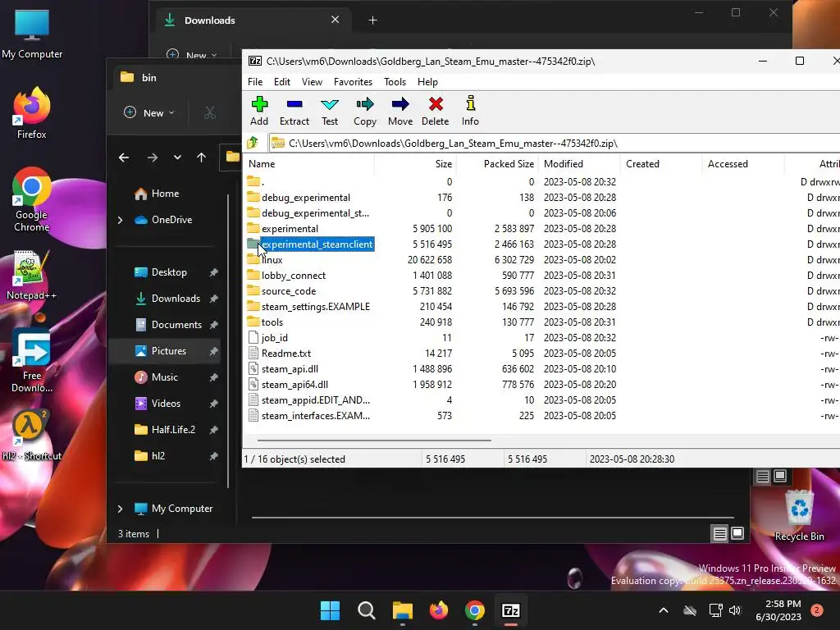This screenshot has width=840, height=630.
Task: Click the 7-Zip address path field
Action: click(555, 143)
